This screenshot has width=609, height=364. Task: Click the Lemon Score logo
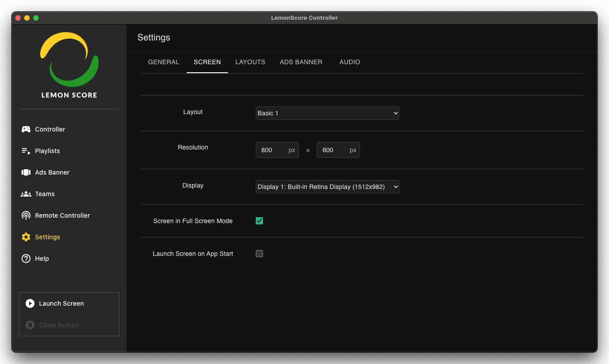click(x=69, y=65)
